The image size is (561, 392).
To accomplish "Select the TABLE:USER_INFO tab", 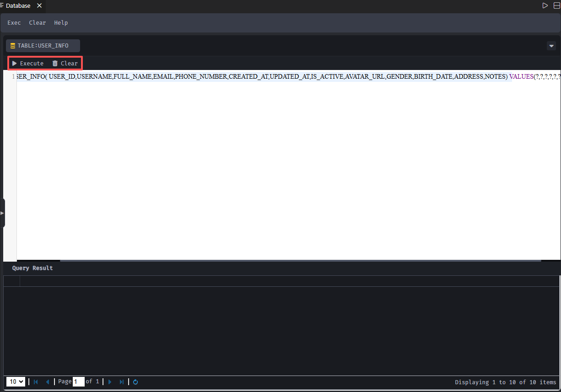I will click(43, 46).
